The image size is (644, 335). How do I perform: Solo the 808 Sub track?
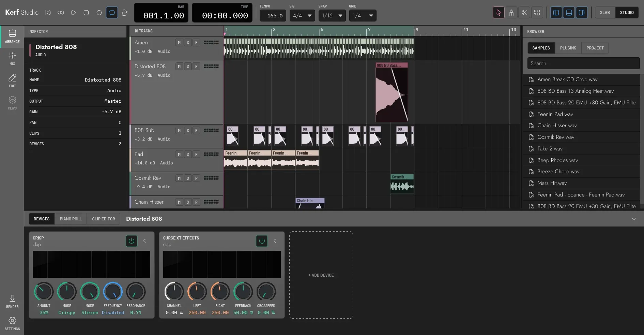(188, 130)
